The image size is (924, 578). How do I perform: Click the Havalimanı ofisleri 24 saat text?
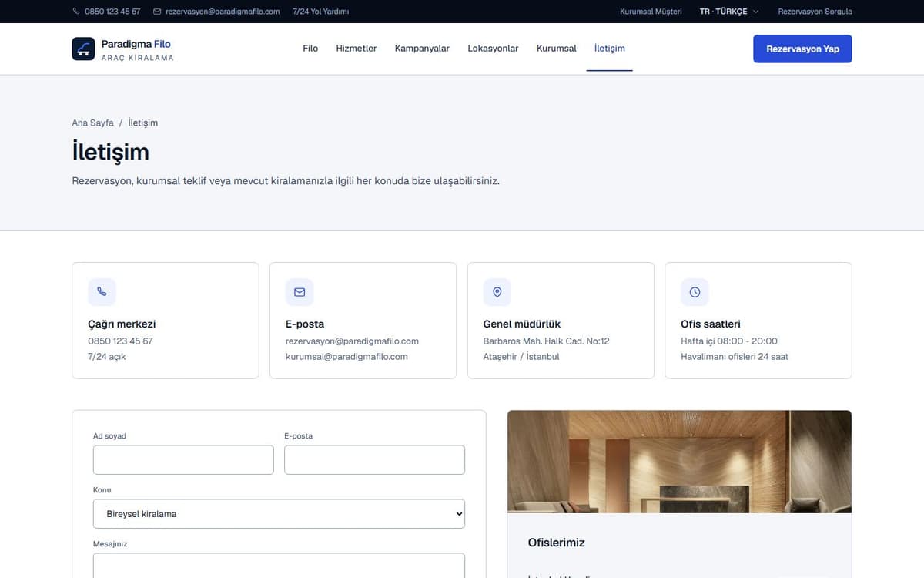(x=735, y=357)
